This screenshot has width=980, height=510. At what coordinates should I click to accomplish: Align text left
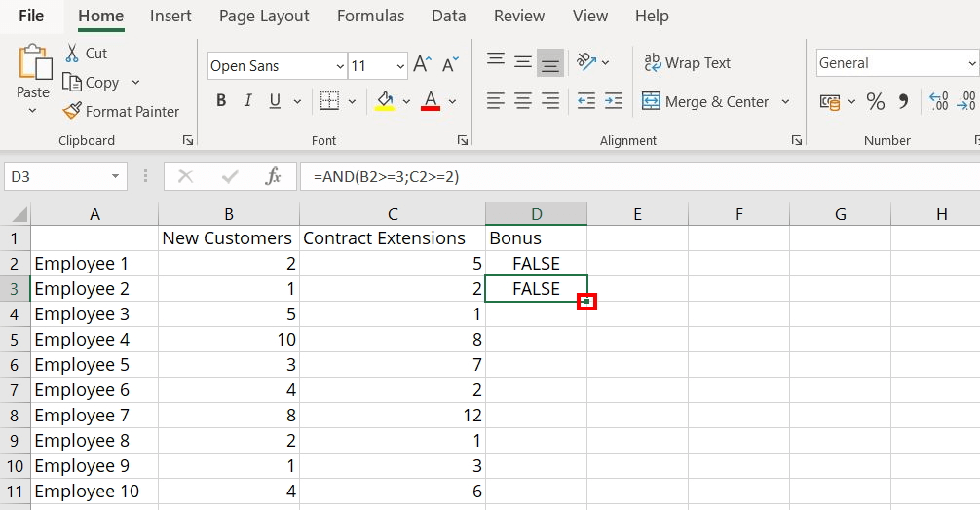(496, 100)
